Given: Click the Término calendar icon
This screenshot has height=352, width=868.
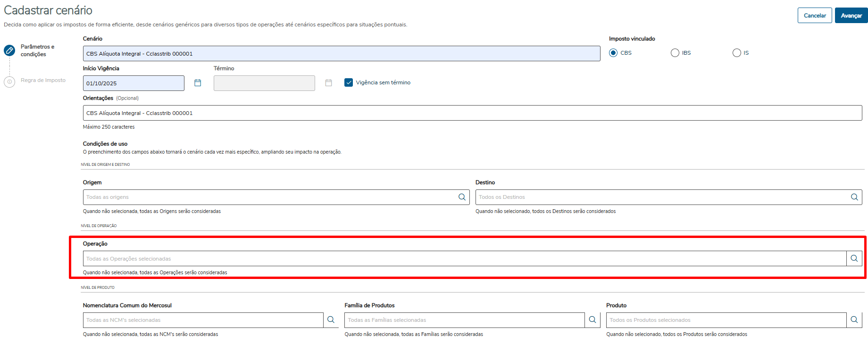Looking at the screenshot, I should click(x=329, y=83).
